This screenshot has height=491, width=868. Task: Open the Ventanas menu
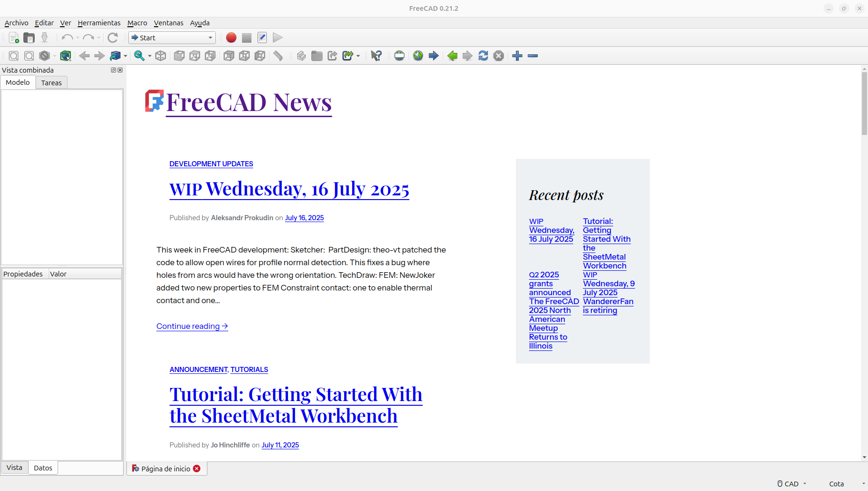pos(169,23)
